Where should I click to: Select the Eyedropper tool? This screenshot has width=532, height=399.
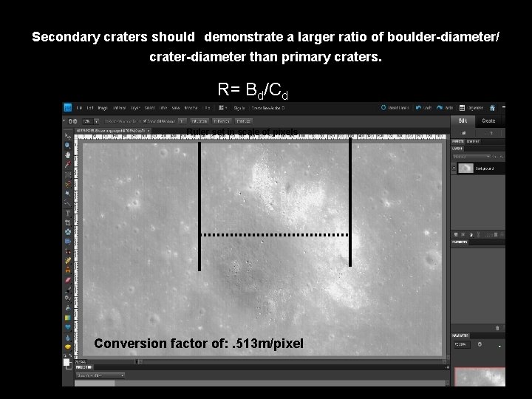(x=67, y=164)
